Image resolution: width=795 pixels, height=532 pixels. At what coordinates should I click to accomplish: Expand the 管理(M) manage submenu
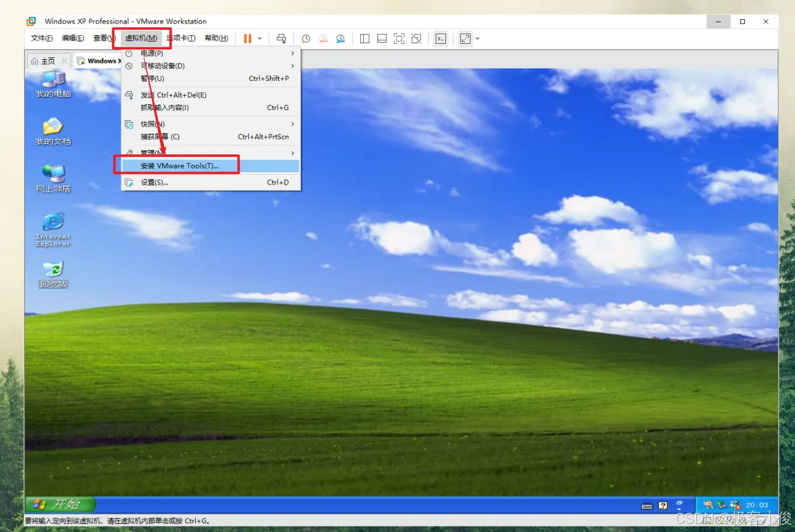pyautogui.click(x=211, y=152)
